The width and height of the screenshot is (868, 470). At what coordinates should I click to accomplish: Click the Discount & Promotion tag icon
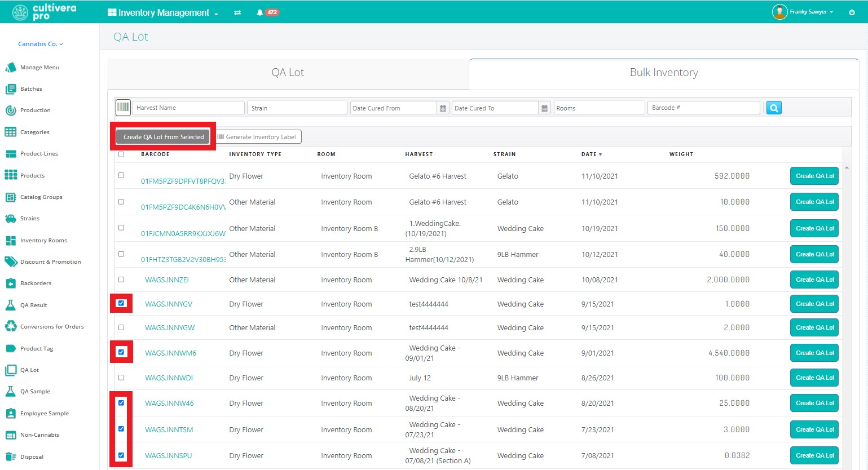(x=10, y=262)
